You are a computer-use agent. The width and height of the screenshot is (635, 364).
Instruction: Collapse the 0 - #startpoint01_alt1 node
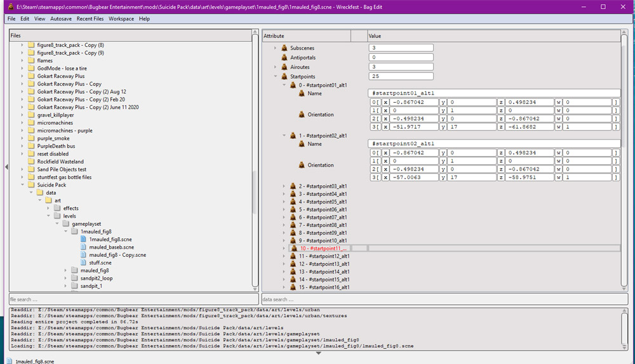[284, 85]
